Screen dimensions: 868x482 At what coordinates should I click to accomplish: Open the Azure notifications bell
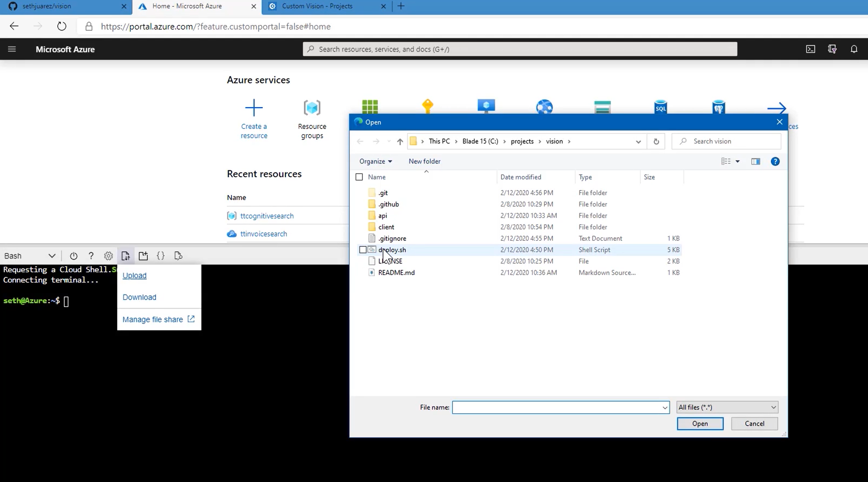point(854,49)
